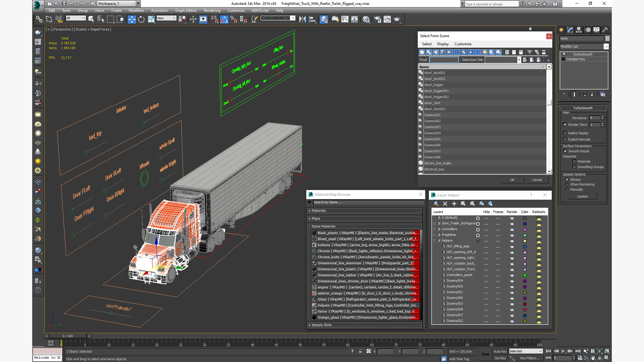
Task: Toggle the Angle Snap button
Action: pyautogui.click(x=224, y=19)
